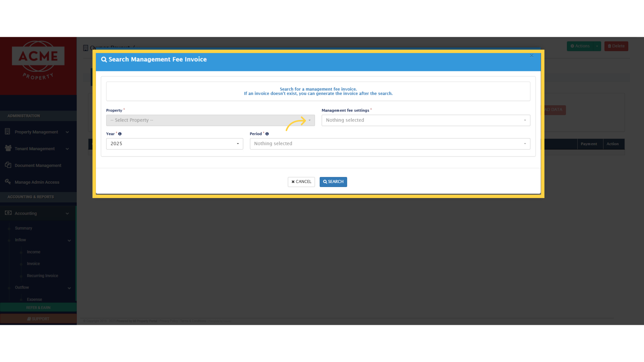Open the Inflow submenu item
The height and width of the screenshot is (362, 644).
20,240
